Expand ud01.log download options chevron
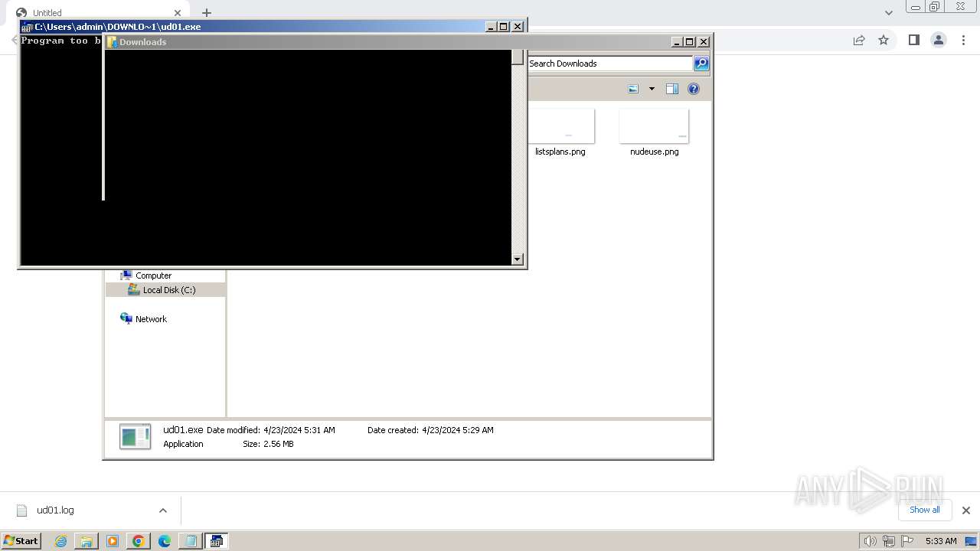The image size is (980, 551). click(x=163, y=510)
